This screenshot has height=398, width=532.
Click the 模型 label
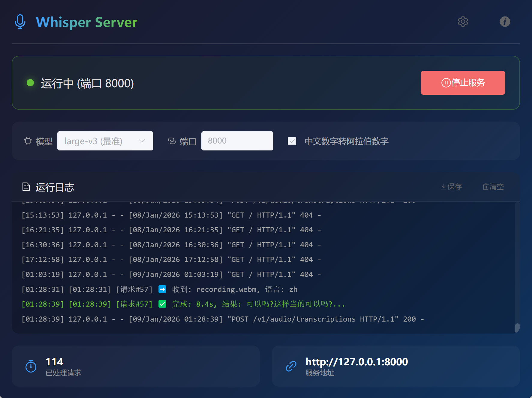pos(44,141)
